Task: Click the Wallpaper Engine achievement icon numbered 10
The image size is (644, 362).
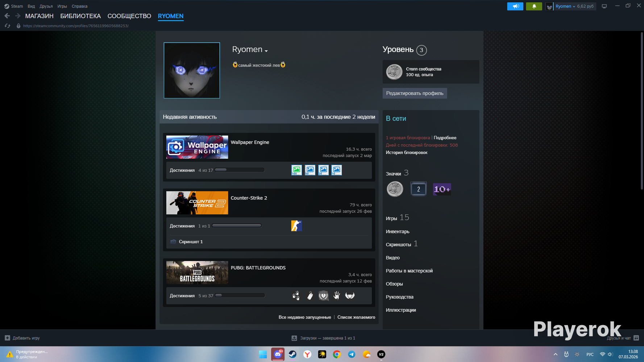Action: (x=336, y=170)
